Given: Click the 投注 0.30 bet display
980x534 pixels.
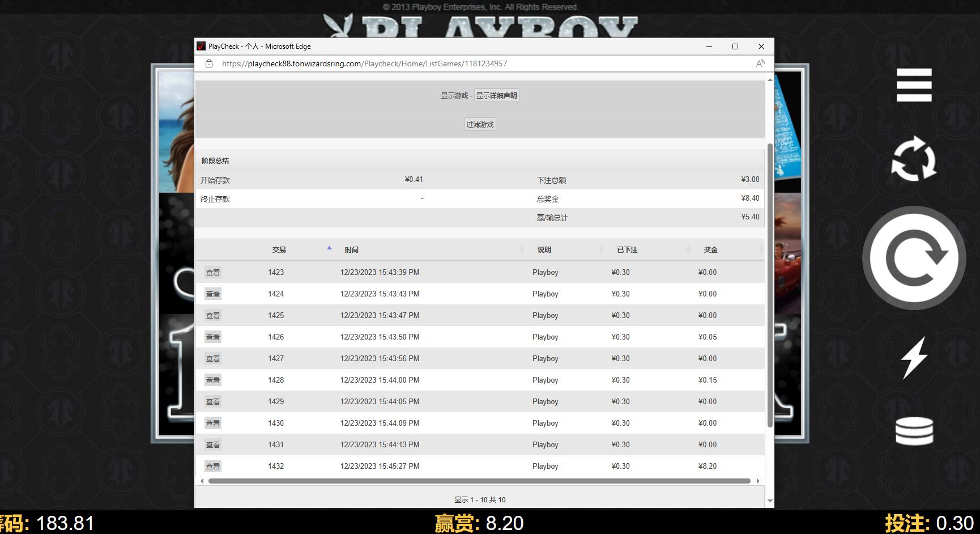Looking at the screenshot, I should 929,523.
